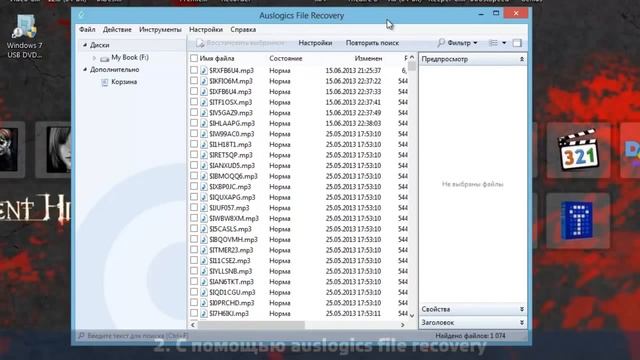Open the Фильтр dropdown
This screenshot has width=640, height=360.
point(458,43)
